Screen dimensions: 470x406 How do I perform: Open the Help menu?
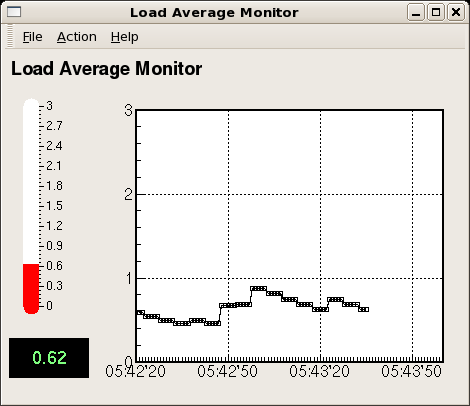pos(124,37)
